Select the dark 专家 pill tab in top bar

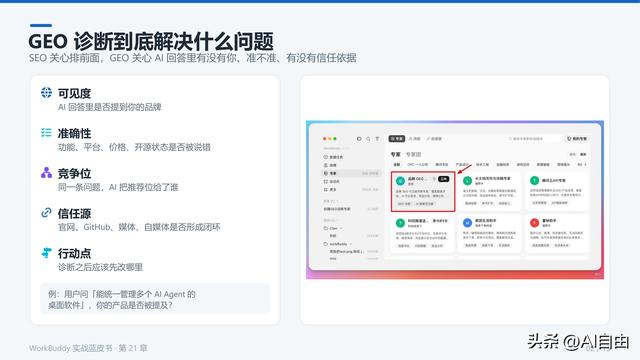397,139
